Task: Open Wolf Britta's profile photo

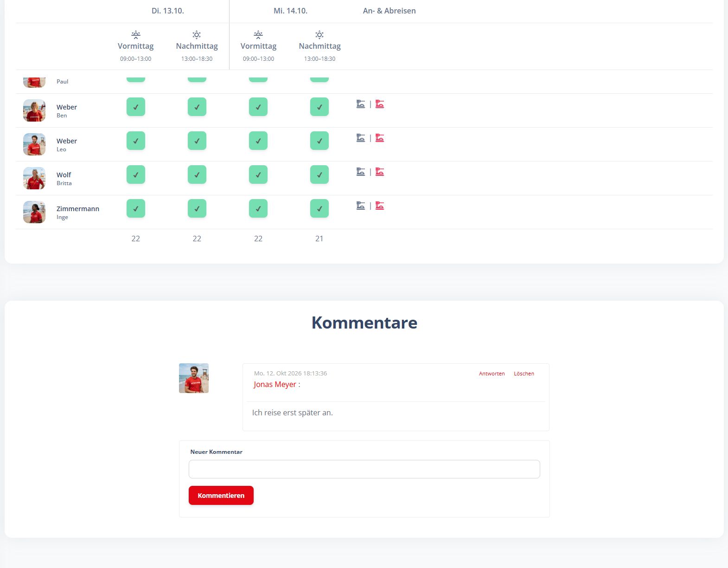Action: coord(34,178)
